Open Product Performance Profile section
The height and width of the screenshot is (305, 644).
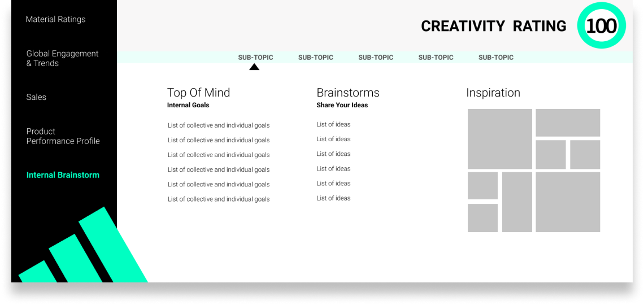point(63,136)
